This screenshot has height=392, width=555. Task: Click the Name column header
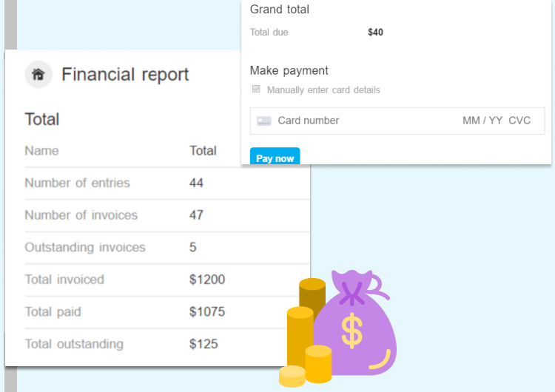click(x=41, y=151)
